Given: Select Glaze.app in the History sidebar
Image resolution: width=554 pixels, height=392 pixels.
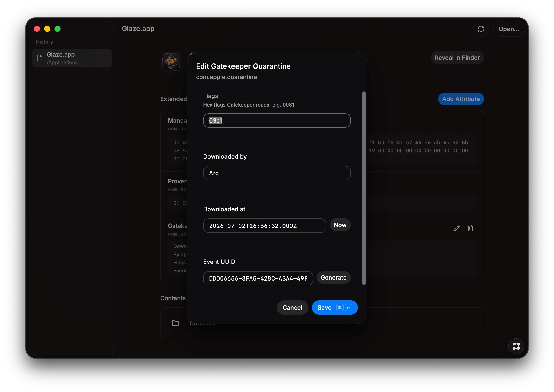Looking at the screenshot, I should click(72, 58).
